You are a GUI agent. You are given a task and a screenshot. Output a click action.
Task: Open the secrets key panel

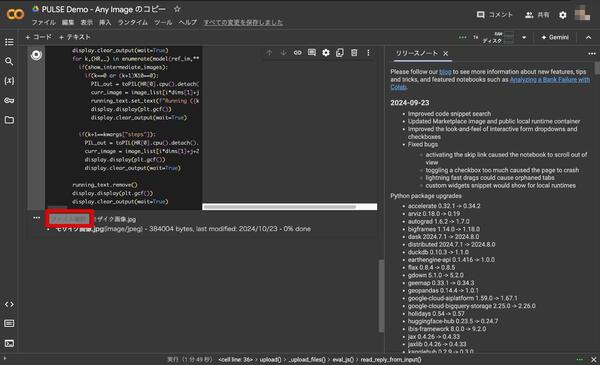tap(9, 100)
